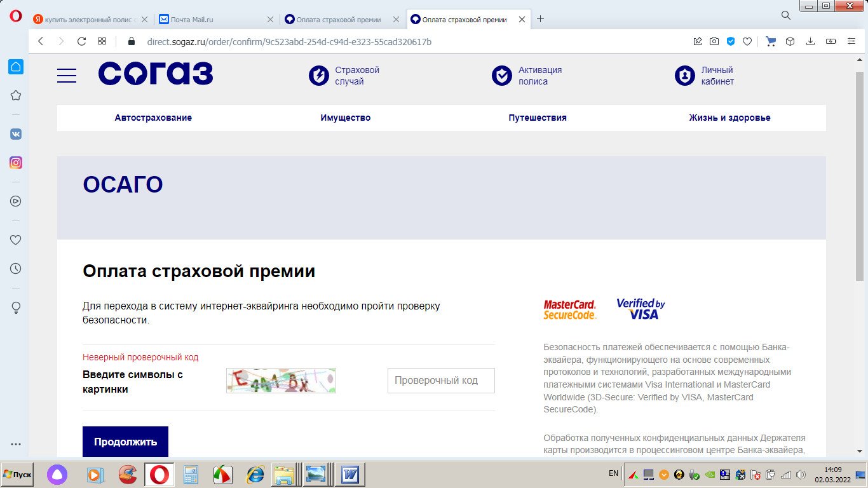The width and height of the screenshot is (868, 488).
Task: Click the padlock site security icon
Action: tap(132, 41)
